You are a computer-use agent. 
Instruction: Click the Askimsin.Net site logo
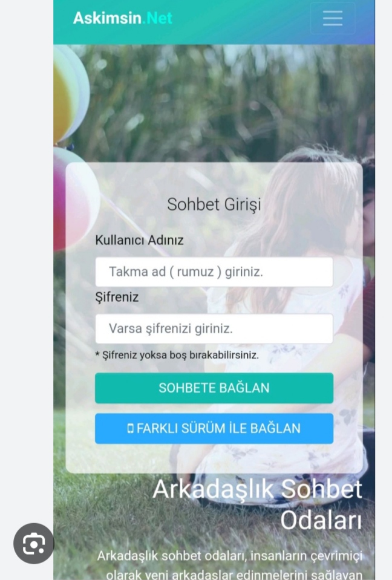tap(122, 18)
